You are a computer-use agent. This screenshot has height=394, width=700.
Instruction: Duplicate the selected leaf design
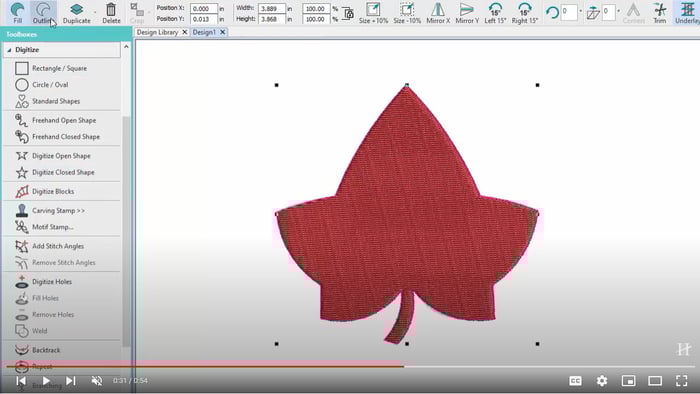pos(76,12)
